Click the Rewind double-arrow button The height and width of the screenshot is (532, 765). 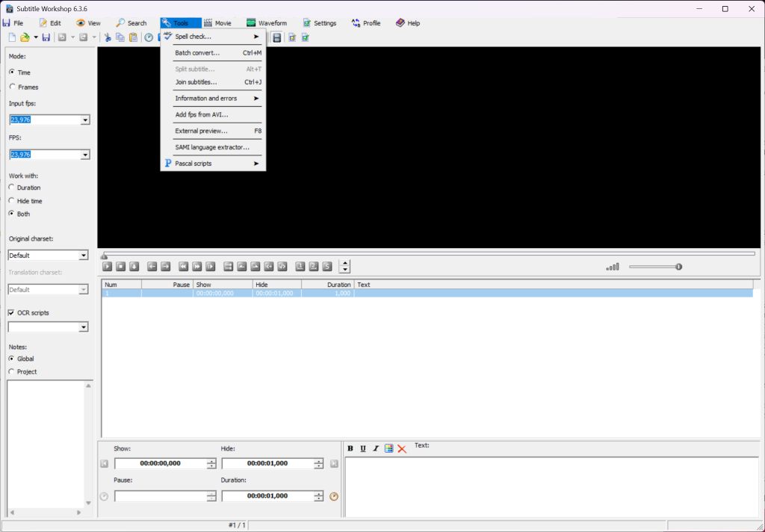click(184, 267)
